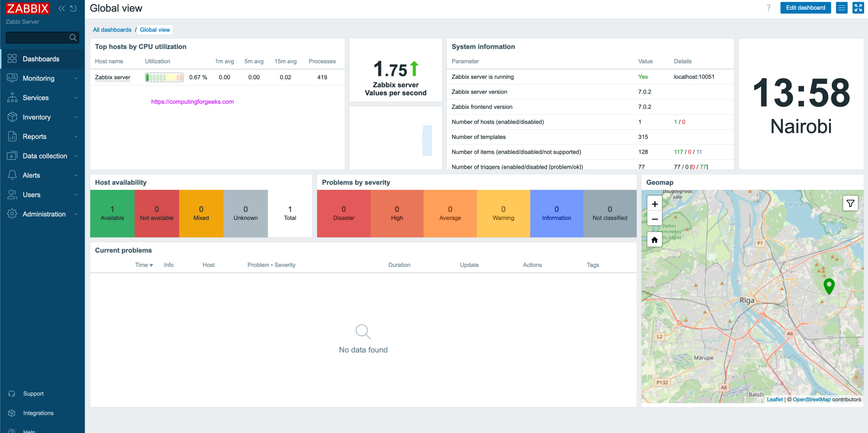Click the hide sidebar icon
Screen dimensions: 868x433
(73, 8)
